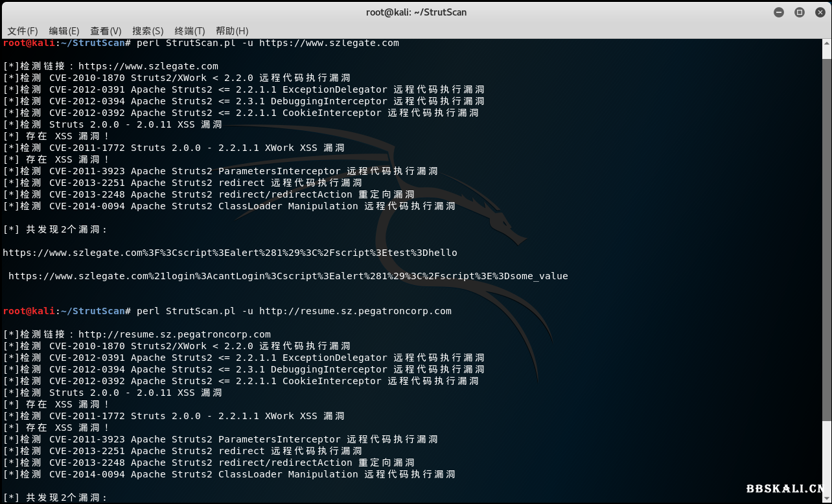This screenshot has height=504, width=832.
Task: Click szlegate URL in the first perl command
Action: [329, 43]
